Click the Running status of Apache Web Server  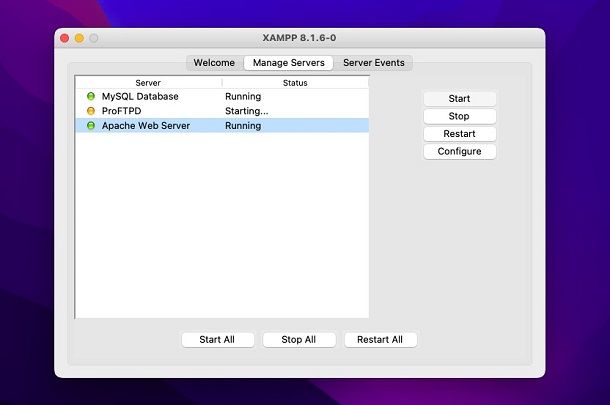tap(243, 126)
